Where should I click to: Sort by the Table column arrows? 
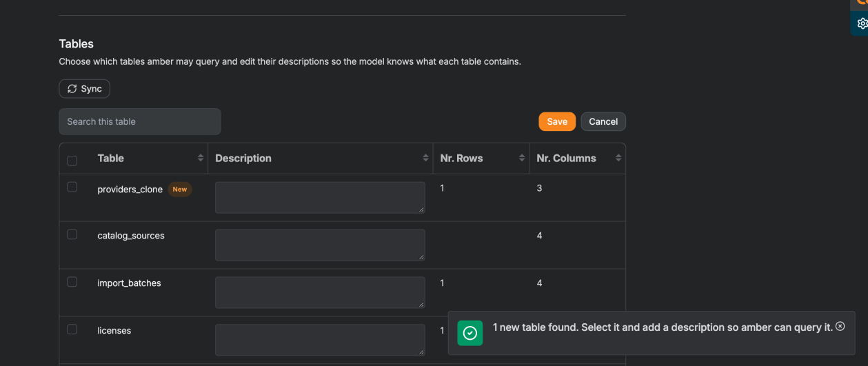coord(201,158)
